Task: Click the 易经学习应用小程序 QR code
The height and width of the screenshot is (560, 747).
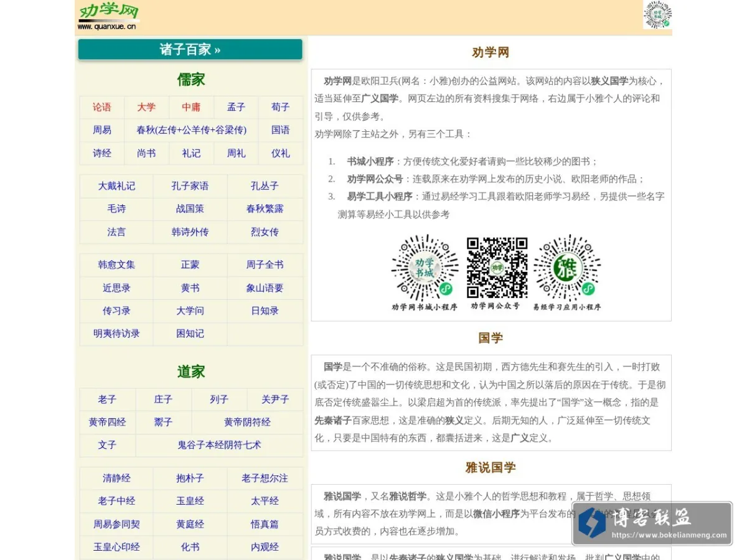Action: [x=567, y=268]
